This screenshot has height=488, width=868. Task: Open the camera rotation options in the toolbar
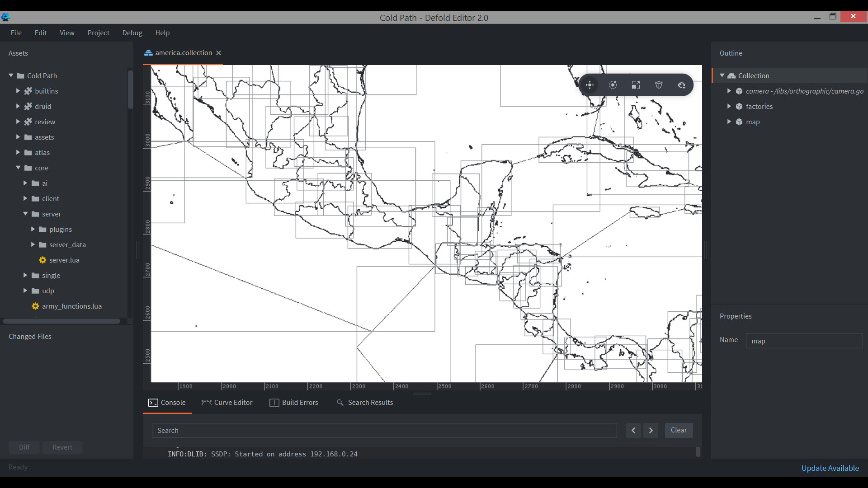[x=681, y=85]
